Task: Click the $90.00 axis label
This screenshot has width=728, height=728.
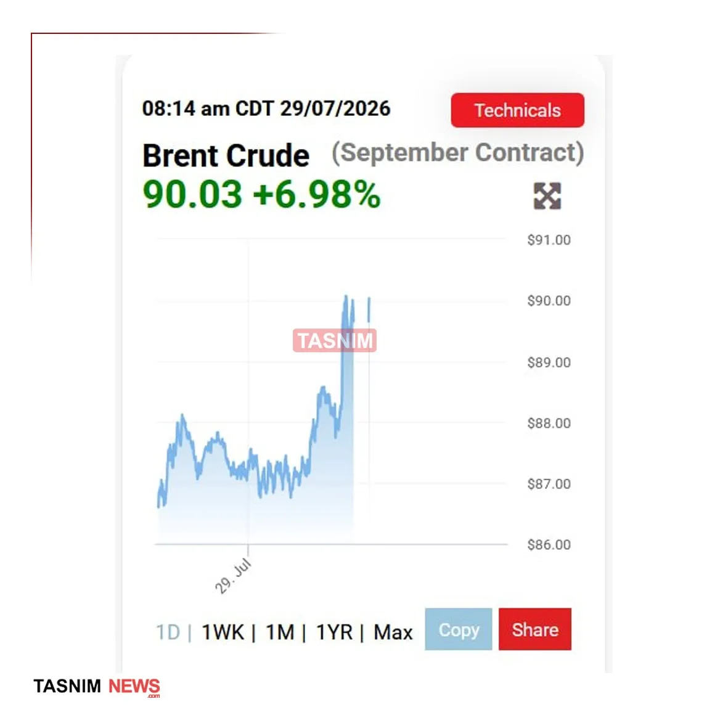Action: (x=549, y=301)
